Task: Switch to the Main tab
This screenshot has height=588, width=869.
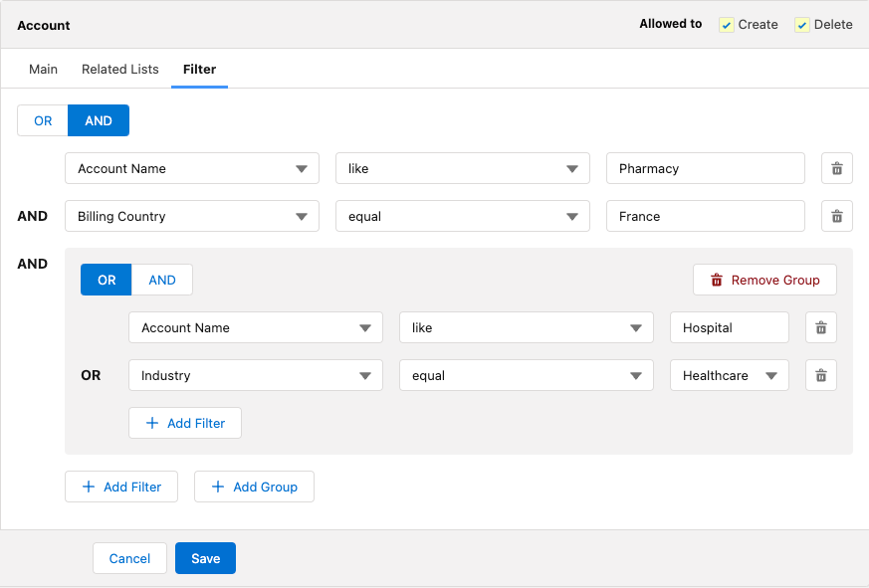Action: tap(43, 70)
